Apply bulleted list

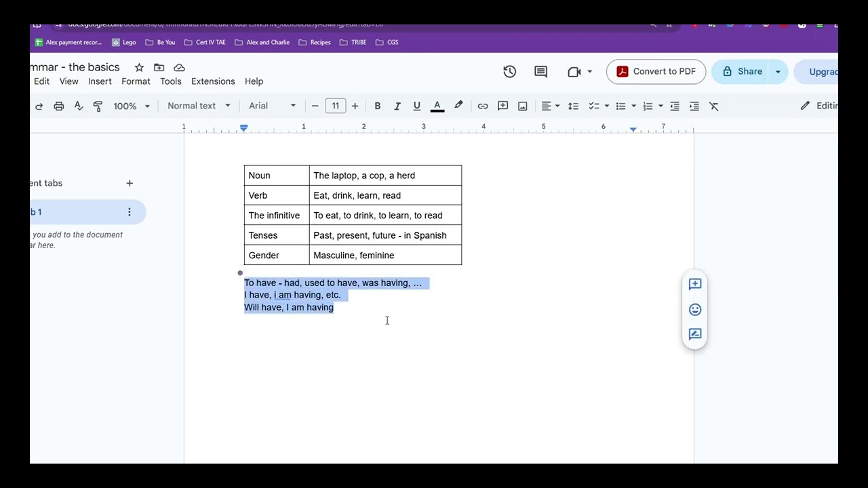[620, 106]
